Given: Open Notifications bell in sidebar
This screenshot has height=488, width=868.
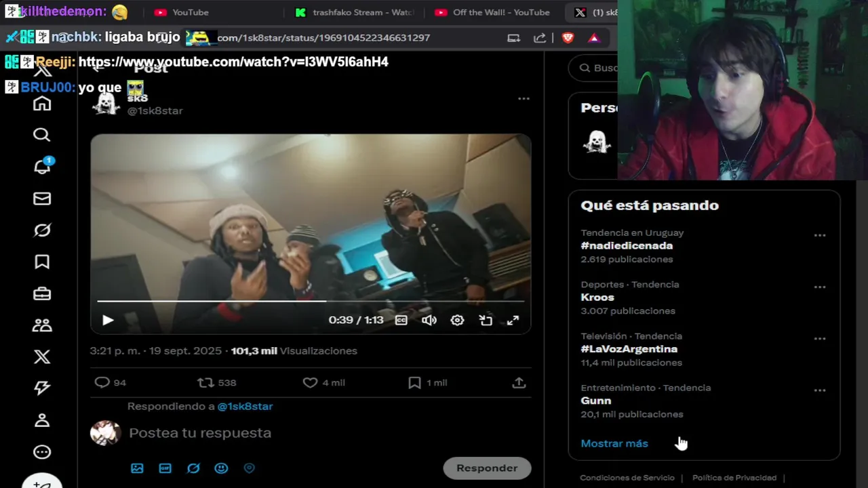Looking at the screenshot, I should (42, 167).
